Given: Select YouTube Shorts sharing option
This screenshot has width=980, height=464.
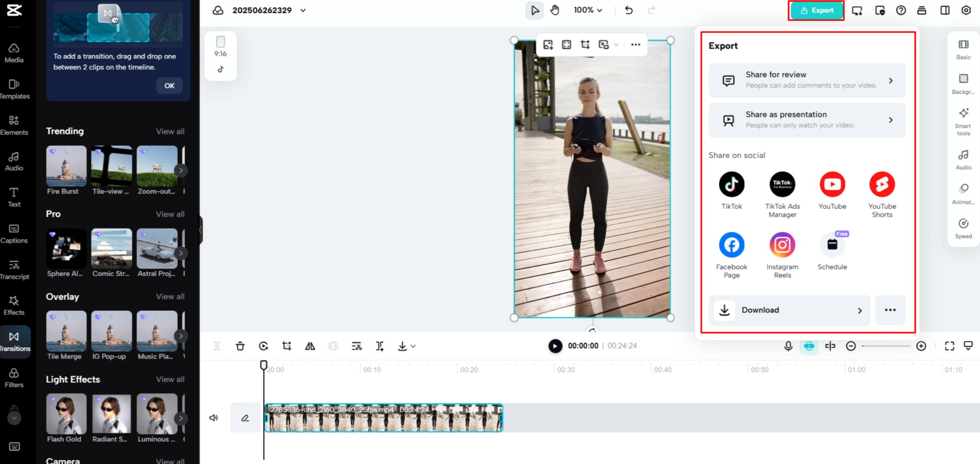Looking at the screenshot, I should point(882,184).
